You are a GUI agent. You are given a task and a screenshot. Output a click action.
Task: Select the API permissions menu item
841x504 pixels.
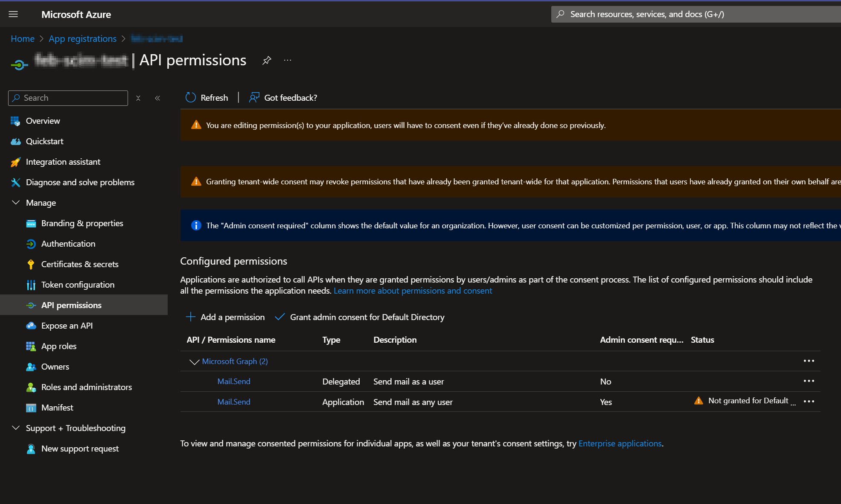tap(84, 305)
